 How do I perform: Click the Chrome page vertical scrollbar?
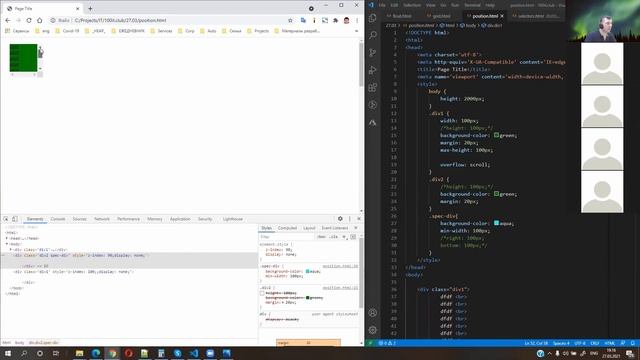[x=361, y=125]
